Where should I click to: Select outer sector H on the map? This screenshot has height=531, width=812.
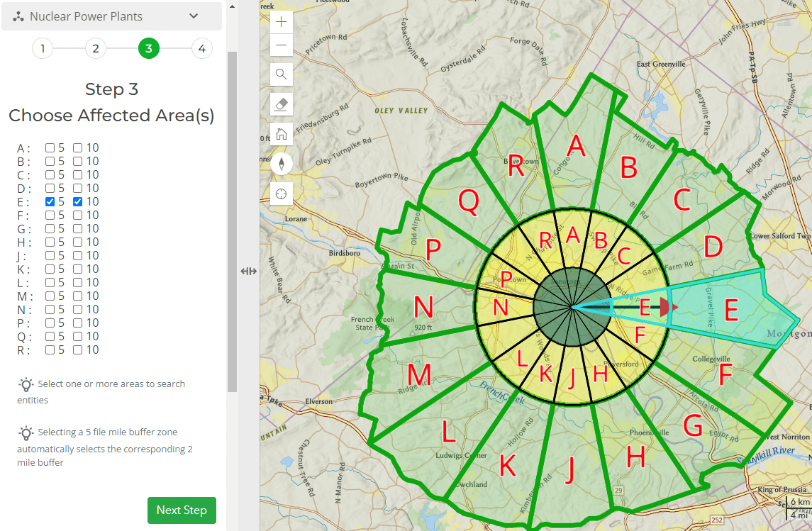635,457
